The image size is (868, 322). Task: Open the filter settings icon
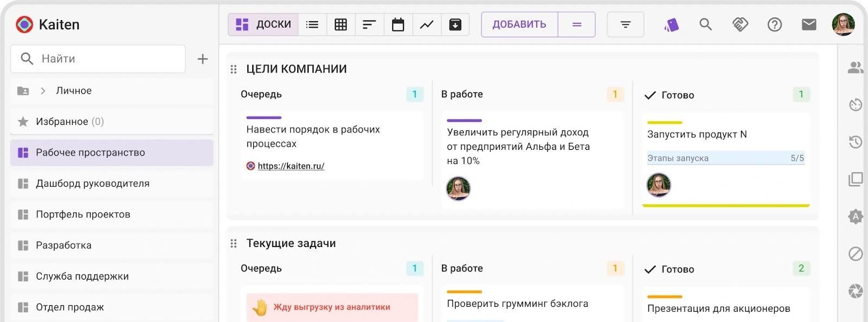[626, 24]
